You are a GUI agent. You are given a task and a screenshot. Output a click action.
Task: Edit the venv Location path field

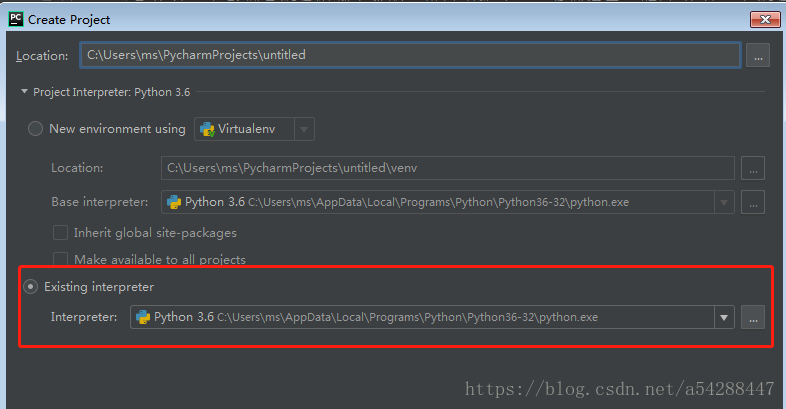pyautogui.click(x=448, y=168)
